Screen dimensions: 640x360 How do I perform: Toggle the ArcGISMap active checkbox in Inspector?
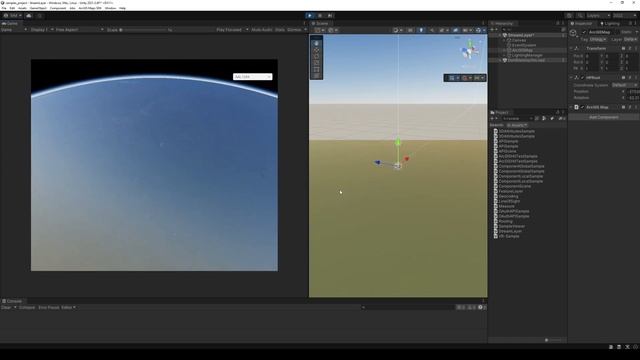tap(584, 32)
